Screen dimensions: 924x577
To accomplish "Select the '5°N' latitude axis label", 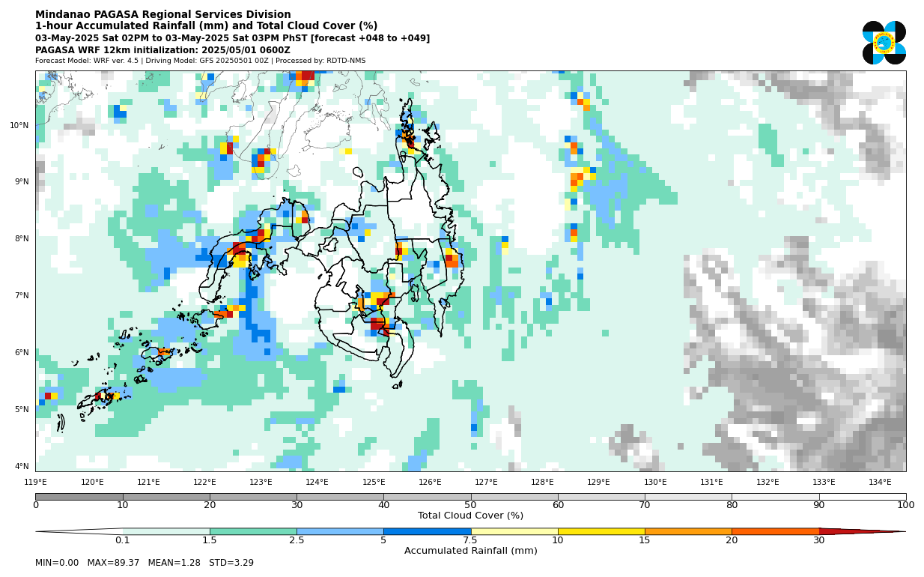I will [x=22, y=409].
